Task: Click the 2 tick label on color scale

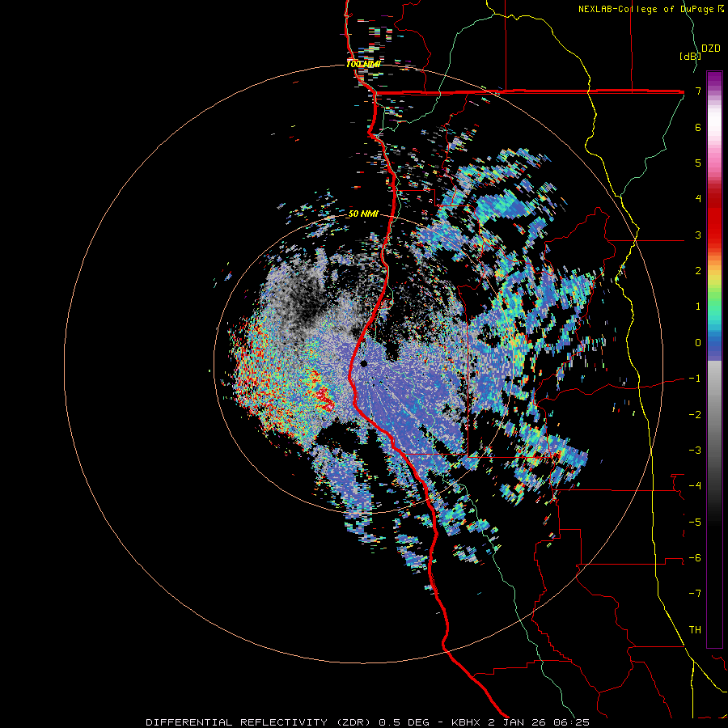Action: tap(698, 271)
